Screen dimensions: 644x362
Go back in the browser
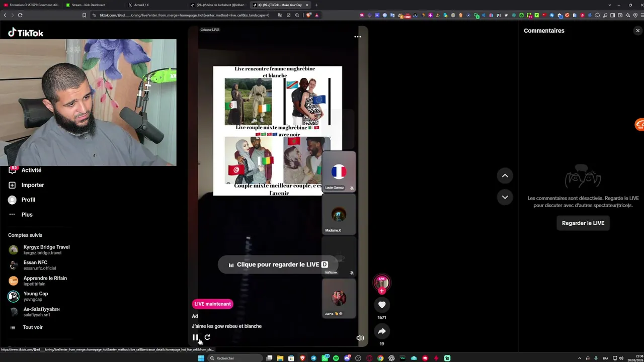5,15
